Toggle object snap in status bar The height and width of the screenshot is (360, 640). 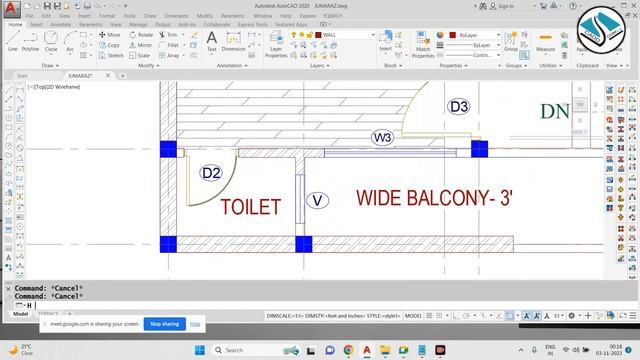click(x=510, y=316)
